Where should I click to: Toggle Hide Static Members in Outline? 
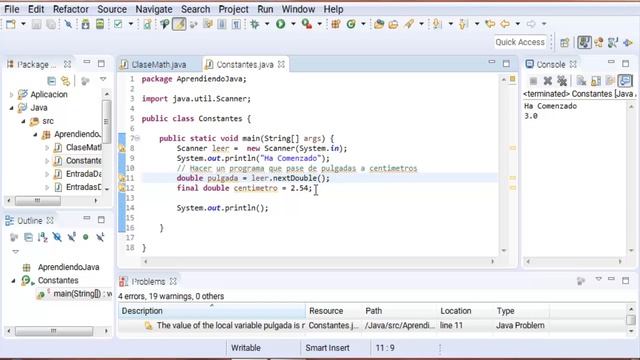(72, 237)
